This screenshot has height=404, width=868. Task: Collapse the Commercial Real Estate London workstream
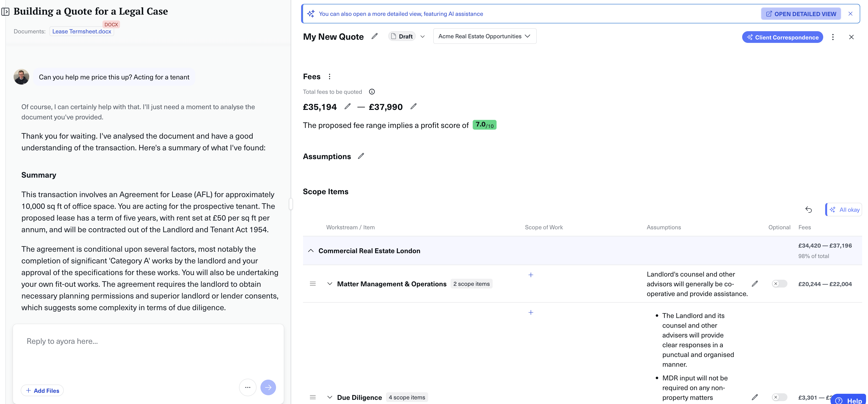[311, 250]
